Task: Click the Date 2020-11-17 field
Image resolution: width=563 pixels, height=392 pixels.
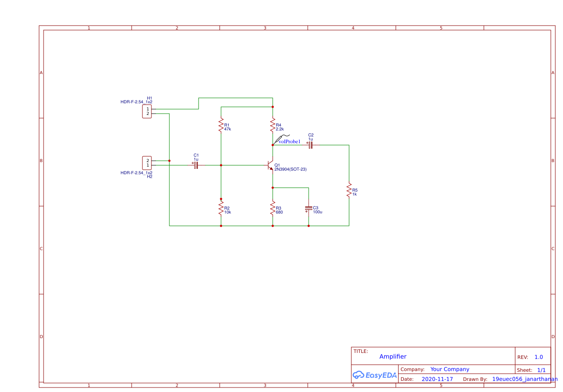Action: click(437, 379)
